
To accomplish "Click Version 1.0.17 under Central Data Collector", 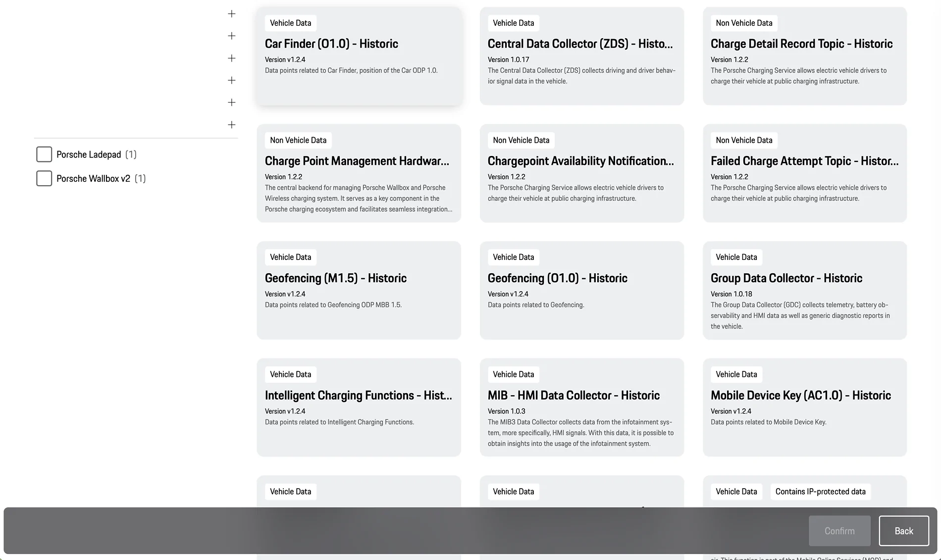I will pyautogui.click(x=509, y=59).
